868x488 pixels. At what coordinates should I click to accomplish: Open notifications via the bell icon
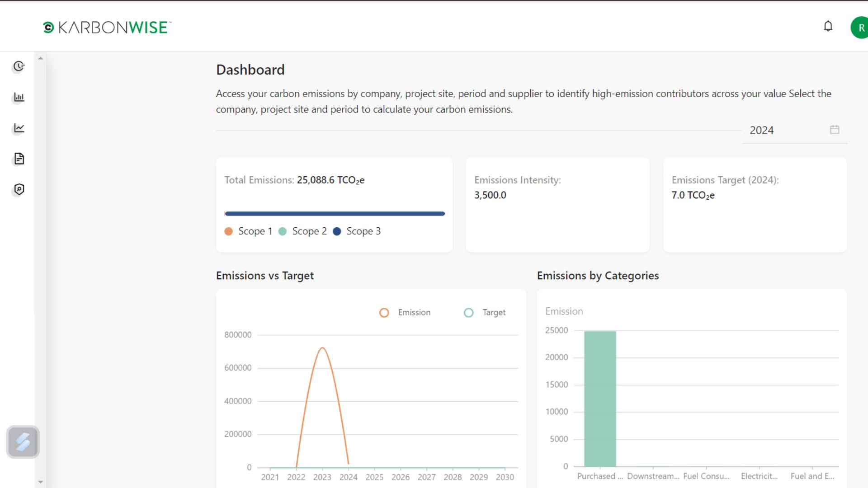pyautogui.click(x=828, y=26)
